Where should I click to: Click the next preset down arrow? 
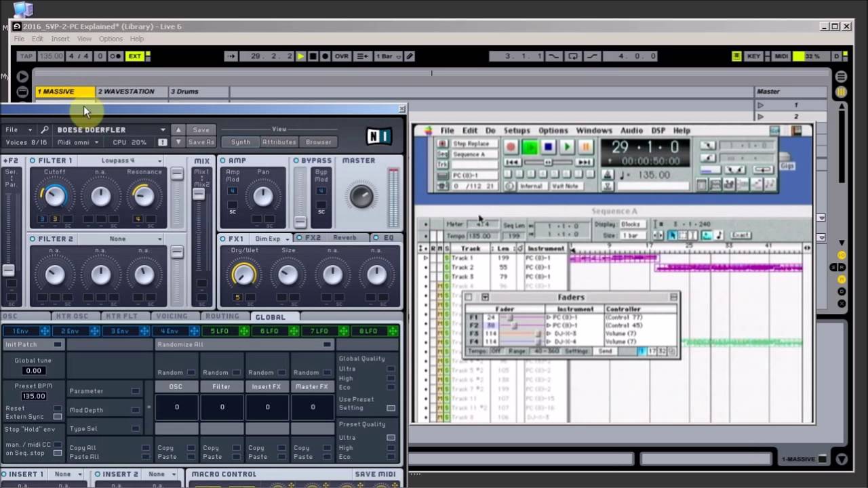tap(178, 142)
